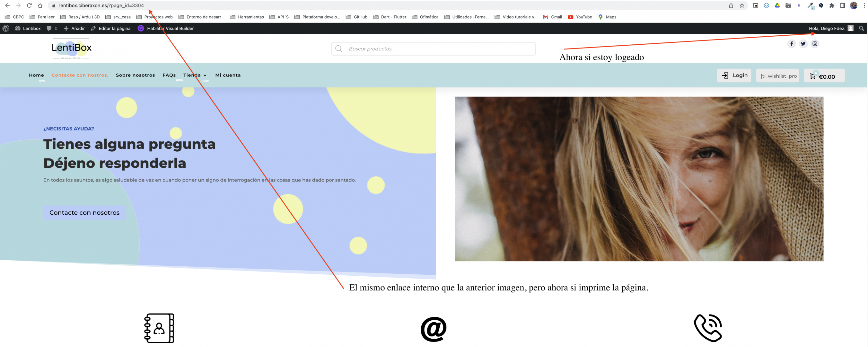Open Chrome's three-dot menu
Screen dimensions: 868x347
pyautogui.click(x=864, y=5)
